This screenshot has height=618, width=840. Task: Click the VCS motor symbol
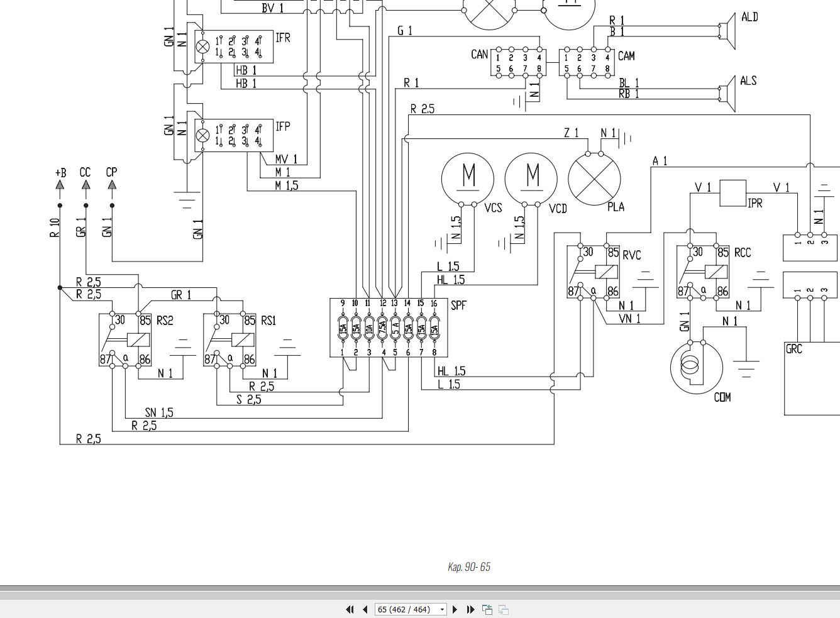468,179
